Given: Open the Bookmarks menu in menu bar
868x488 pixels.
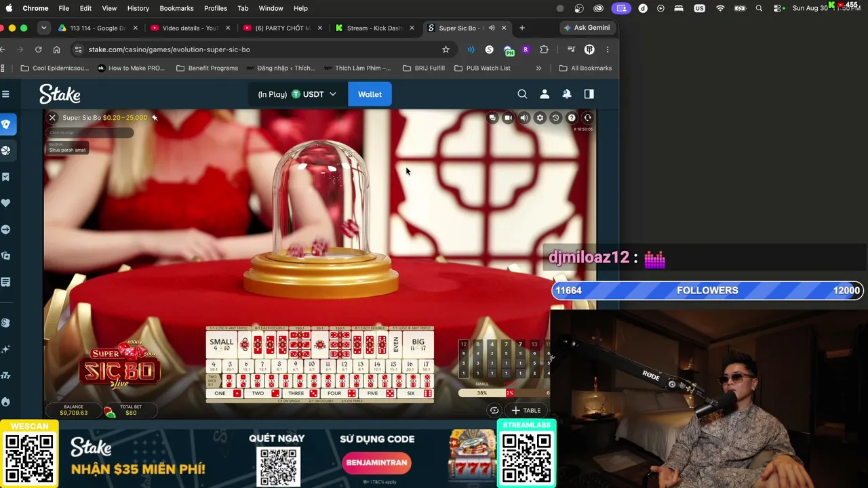Looking at the screenshot, I should pos(176,8).
